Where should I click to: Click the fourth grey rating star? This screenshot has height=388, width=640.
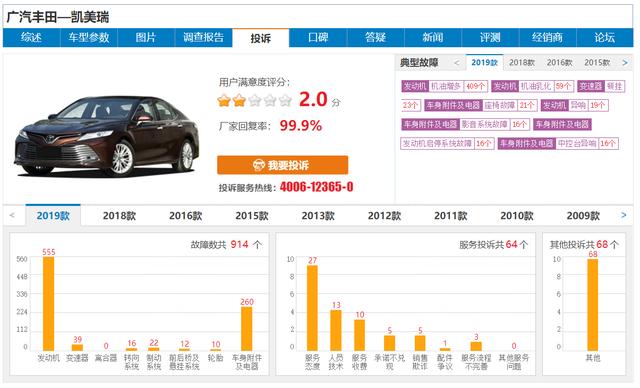click(270, 100)
